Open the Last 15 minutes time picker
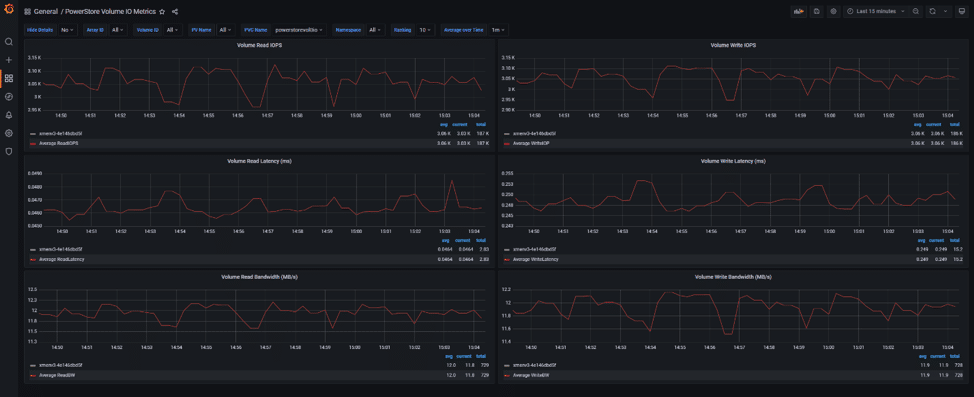 pyautogui.click(x=876, y=11)
